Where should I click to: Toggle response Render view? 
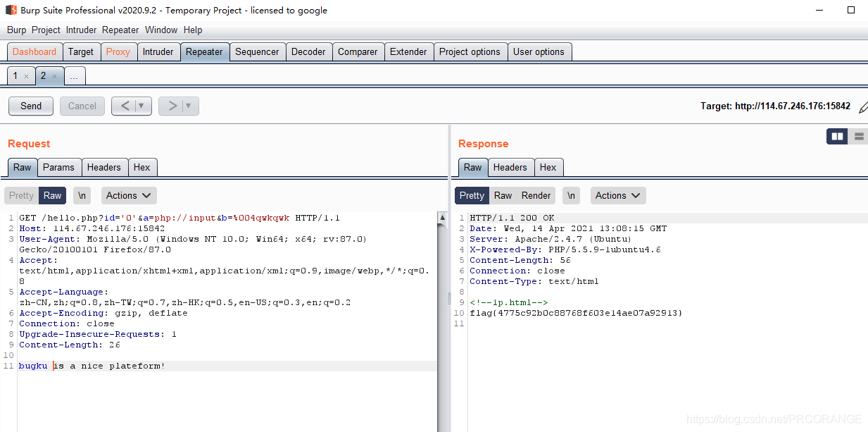click(x=536, y=195)
